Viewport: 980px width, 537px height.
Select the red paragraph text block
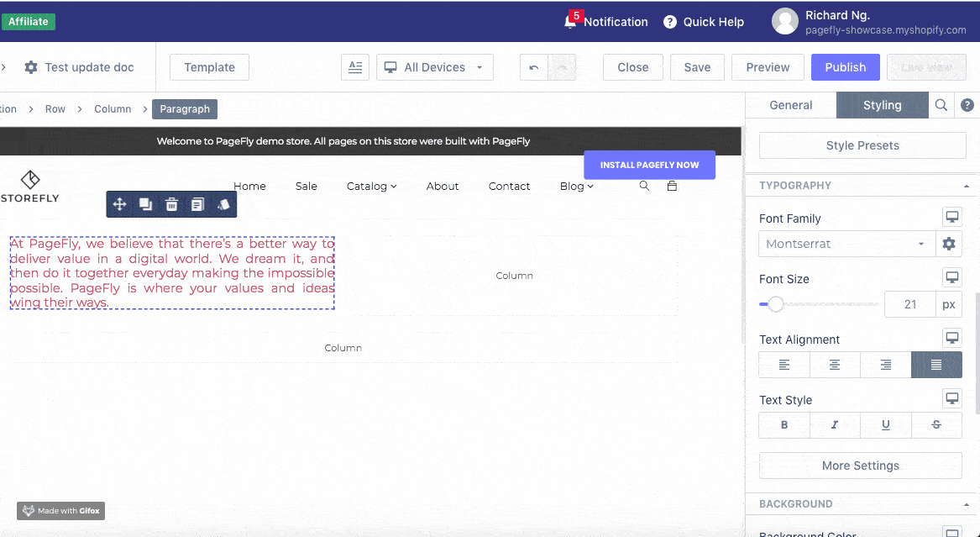pos(172,273)
